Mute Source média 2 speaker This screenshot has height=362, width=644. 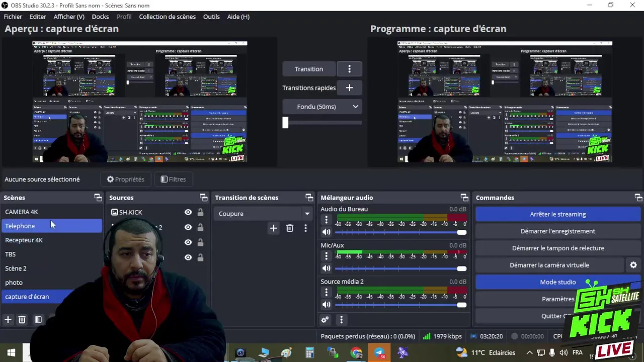[x=326, y=305]
